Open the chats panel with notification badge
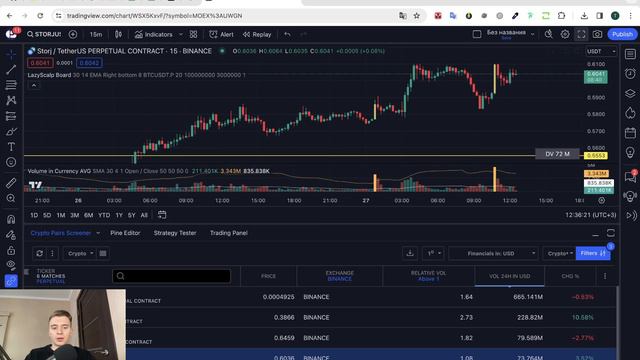 [630, 176]
